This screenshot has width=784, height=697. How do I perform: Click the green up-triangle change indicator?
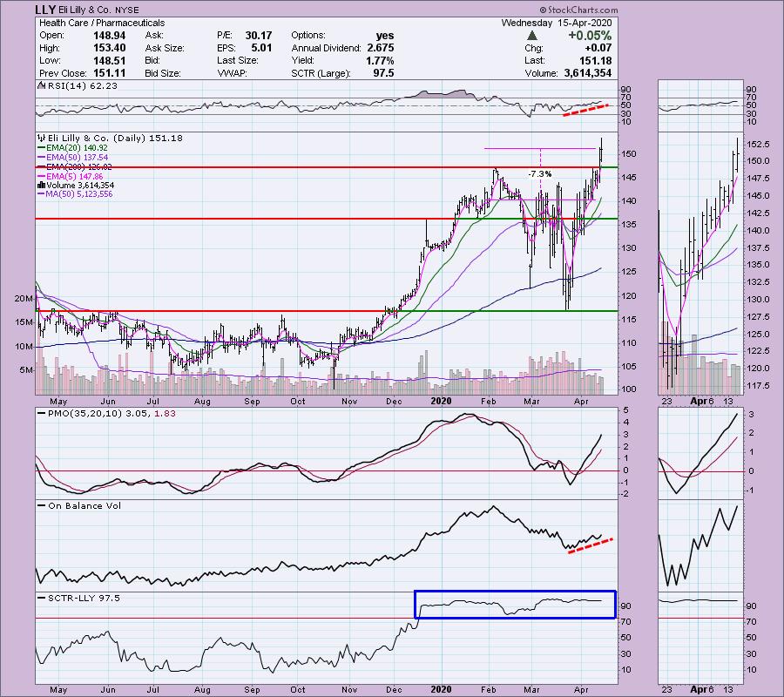532,36
